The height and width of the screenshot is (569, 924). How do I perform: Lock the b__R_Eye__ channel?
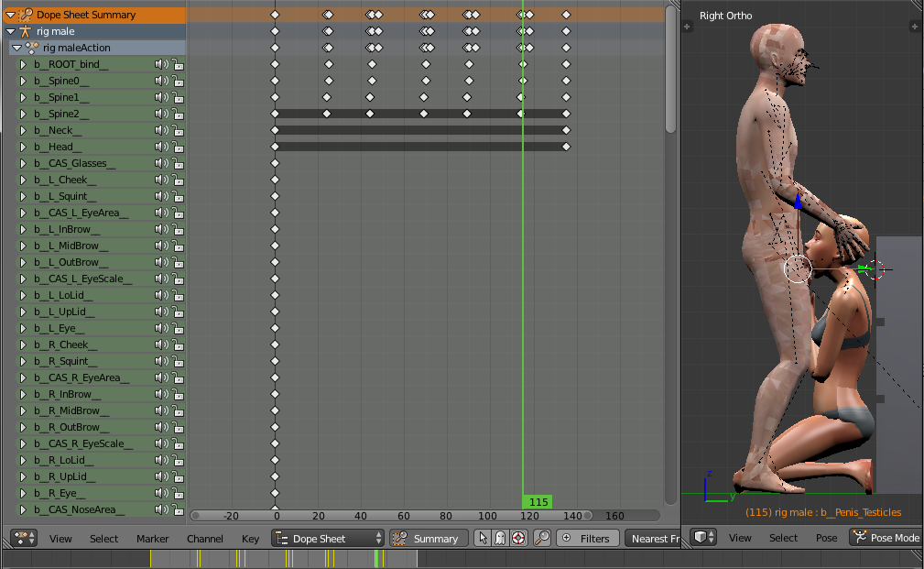tap(178, 493)
